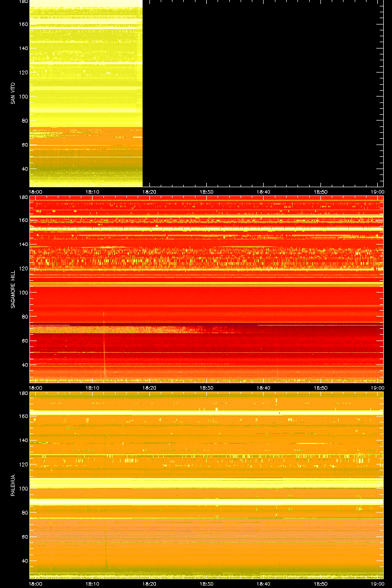Click the 120 frequency tick on San Vito
This screenshot has height=588, width=392.
23,73
